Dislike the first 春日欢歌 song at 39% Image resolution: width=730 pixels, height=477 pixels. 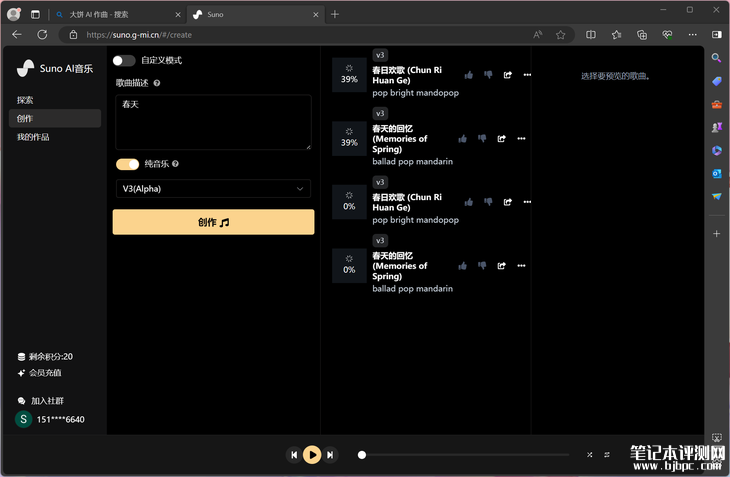click(x=488, y=75)
